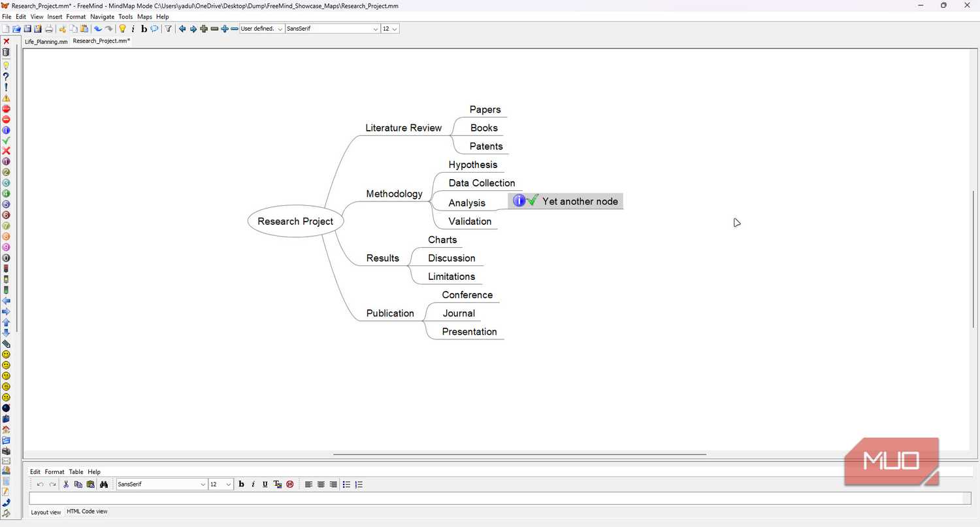980x527 pixels.
Task: Click the trash can Remove All Icons button
Action: (x=7, y=52)
